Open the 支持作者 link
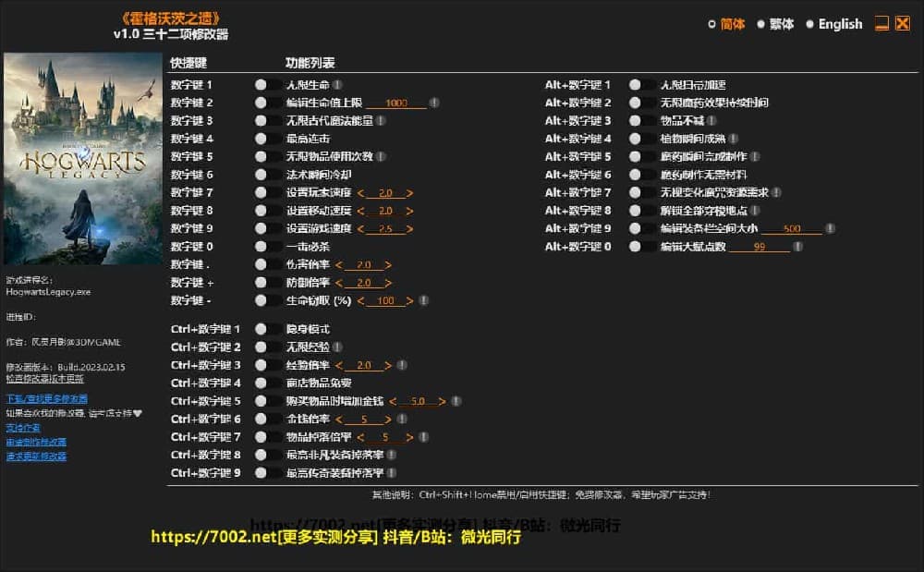This screenshot has width=924, height=572. 23,428
